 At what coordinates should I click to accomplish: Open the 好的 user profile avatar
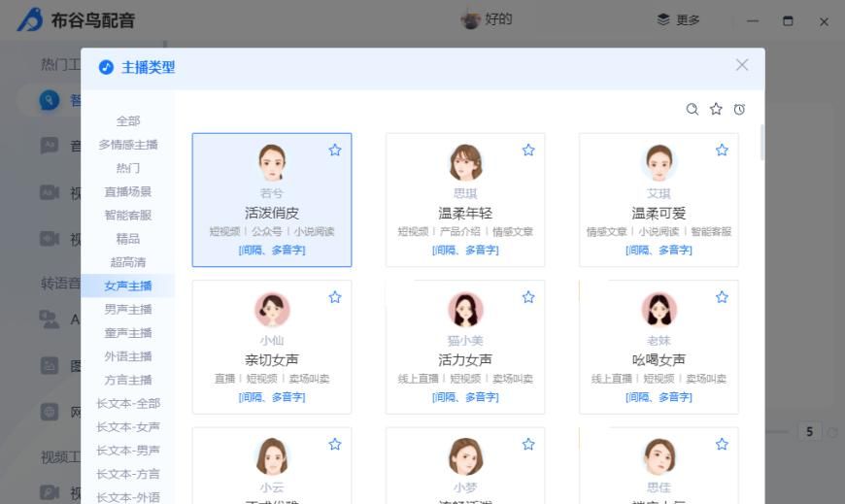pos(470,20)
